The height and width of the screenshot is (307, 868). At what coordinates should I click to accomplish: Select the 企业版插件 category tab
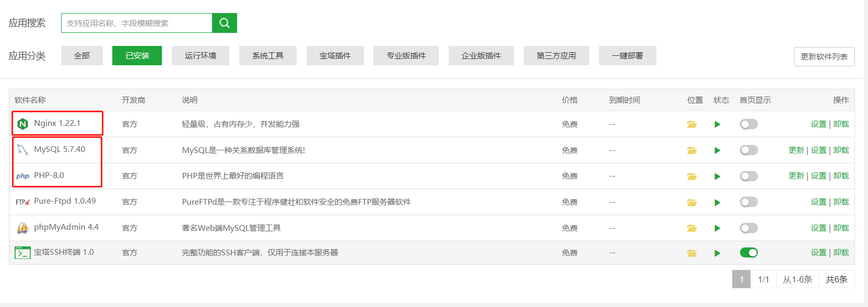[481, 55]
